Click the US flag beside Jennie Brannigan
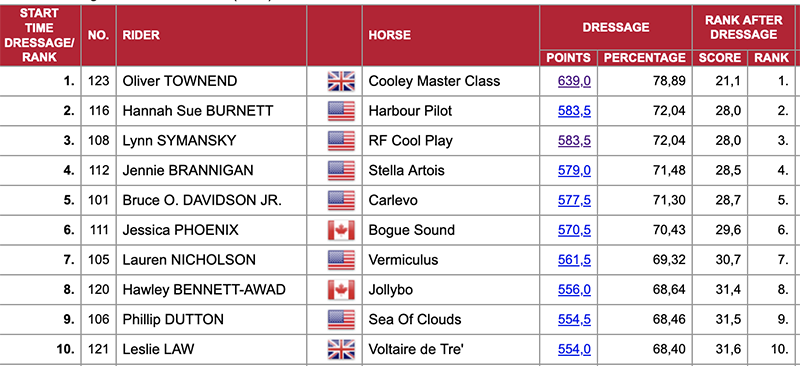Image resolution: width=800 pixels, height=366 pixels. click(x=341, y=170)
